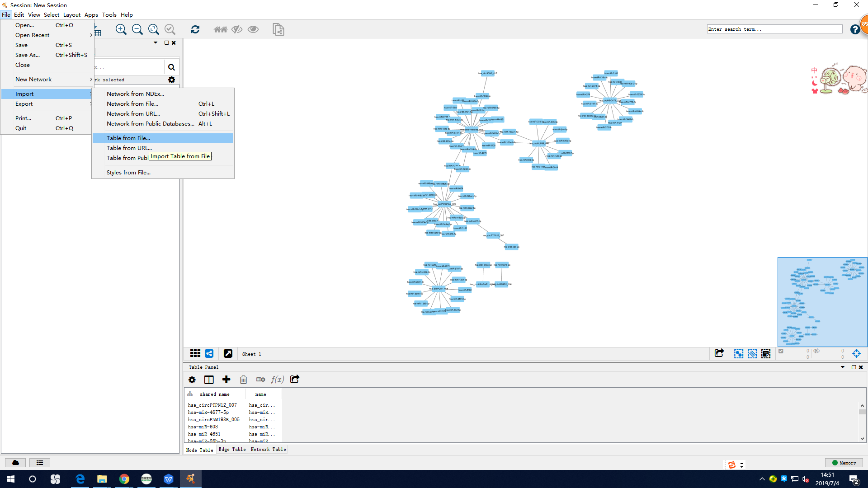Click the fit content crosshair icon

pos(856,354)
